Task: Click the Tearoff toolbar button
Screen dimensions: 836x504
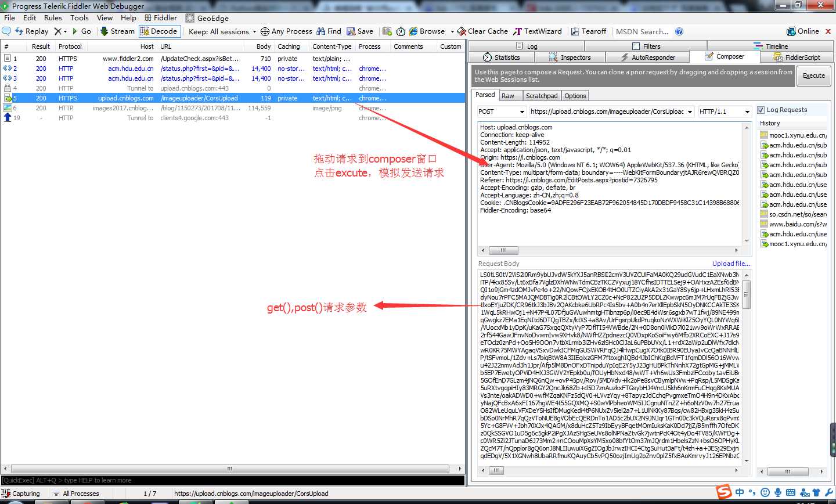Action: pos(589,31)
